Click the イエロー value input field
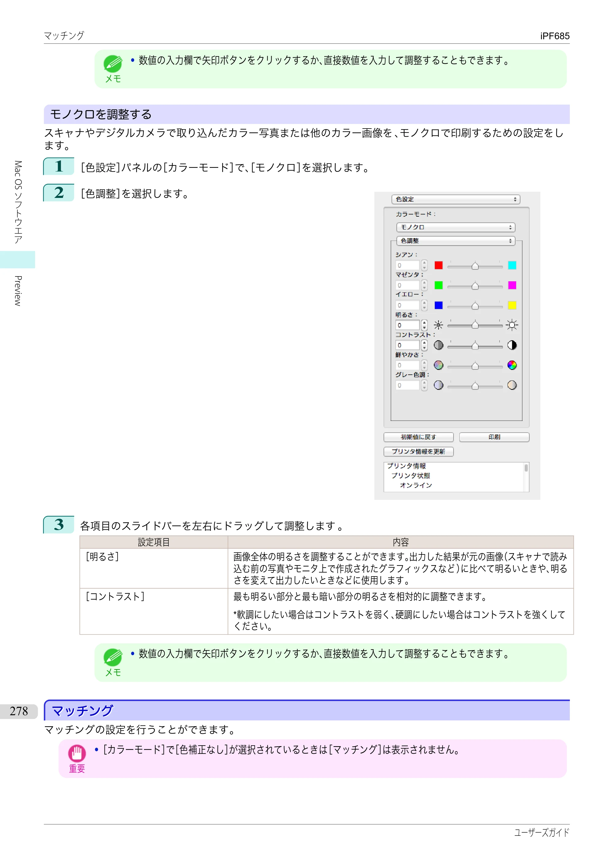This screenshot has height=868, width=614. click(x=407, y=306)
